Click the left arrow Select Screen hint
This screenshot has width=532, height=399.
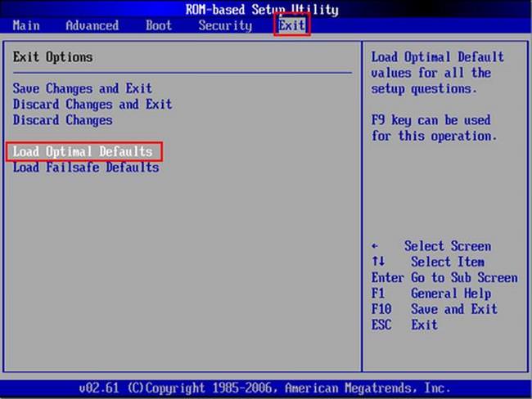[x=431, y=246]
